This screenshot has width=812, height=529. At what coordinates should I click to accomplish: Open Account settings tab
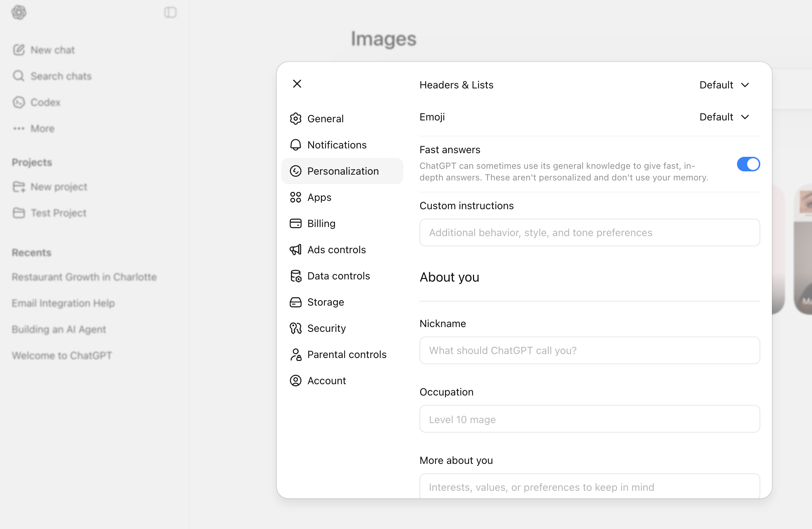(342, 381)
